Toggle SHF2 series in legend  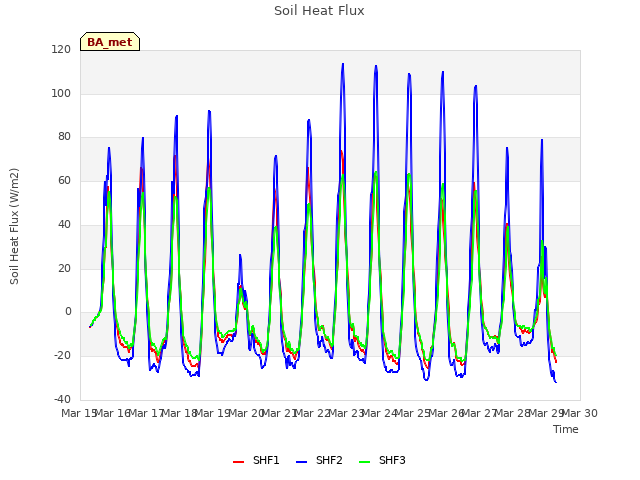pyautogui.click(x=319, y=460)
